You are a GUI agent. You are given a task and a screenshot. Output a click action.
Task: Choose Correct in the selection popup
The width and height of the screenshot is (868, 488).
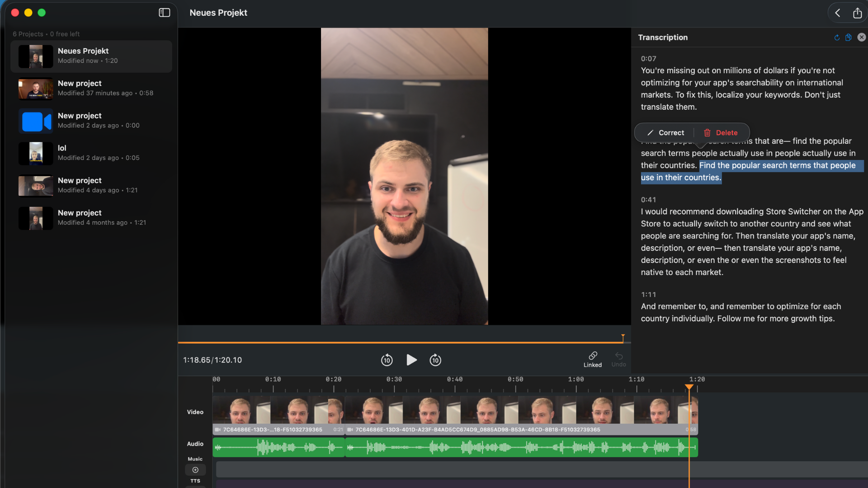coord(665,133)
